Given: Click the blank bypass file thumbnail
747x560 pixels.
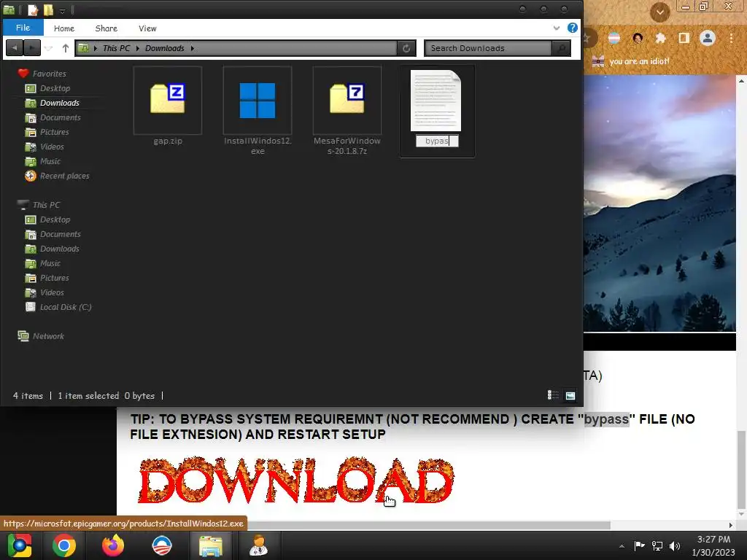Looking at the screenshot, I should [x=436, y=101].
